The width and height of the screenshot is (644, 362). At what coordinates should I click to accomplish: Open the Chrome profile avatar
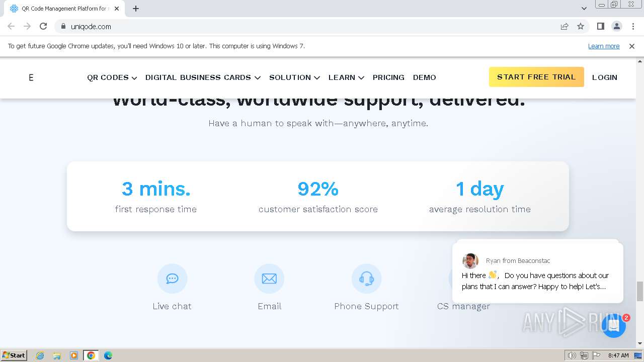[x=617, y=26]
